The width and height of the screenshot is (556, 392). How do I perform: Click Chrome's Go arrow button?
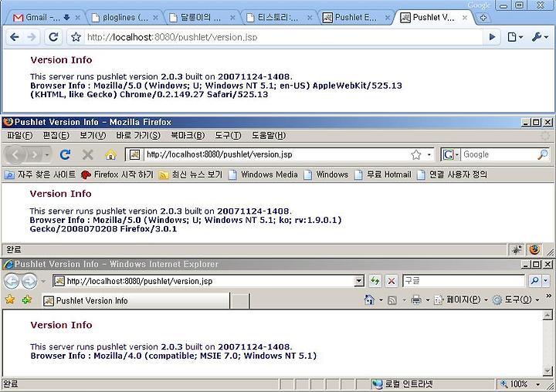coord(492,37)
